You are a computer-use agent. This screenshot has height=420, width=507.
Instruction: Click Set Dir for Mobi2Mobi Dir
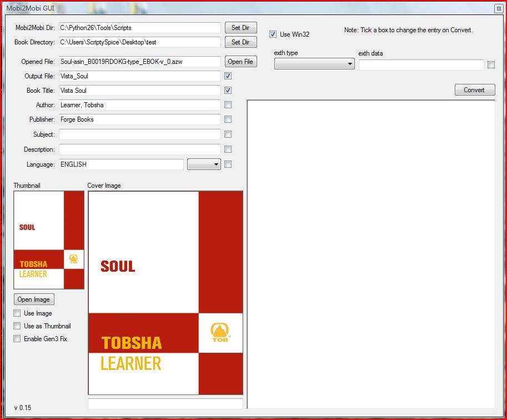pos(240,28)
